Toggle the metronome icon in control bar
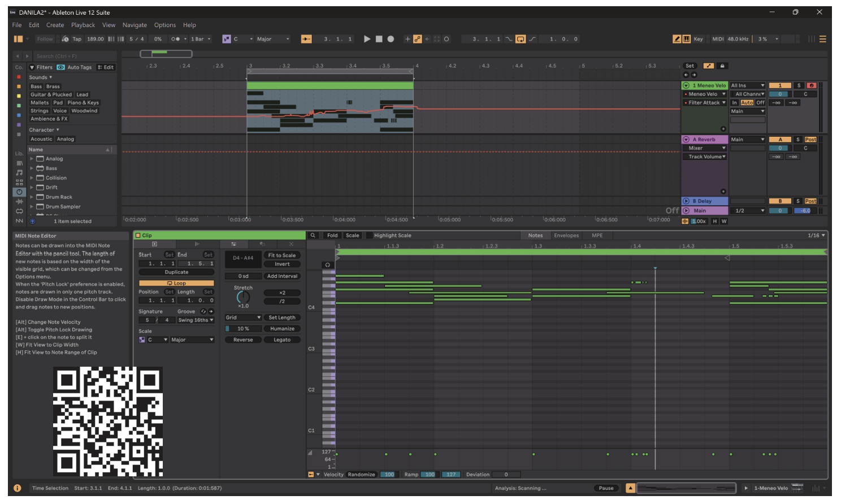The height and width of the screenshot is (504, 841). pos(175,39)
